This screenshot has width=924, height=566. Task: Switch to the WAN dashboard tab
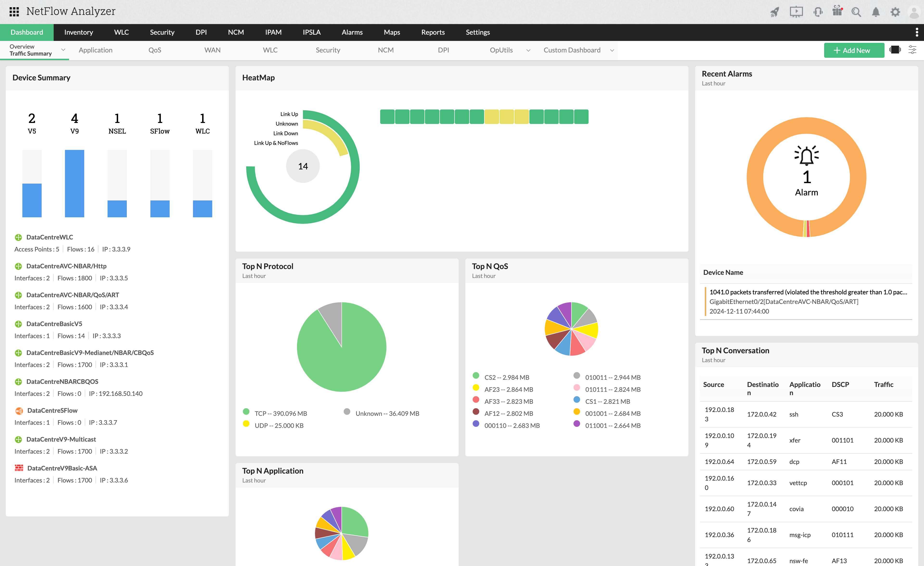(x=212, y=50)
